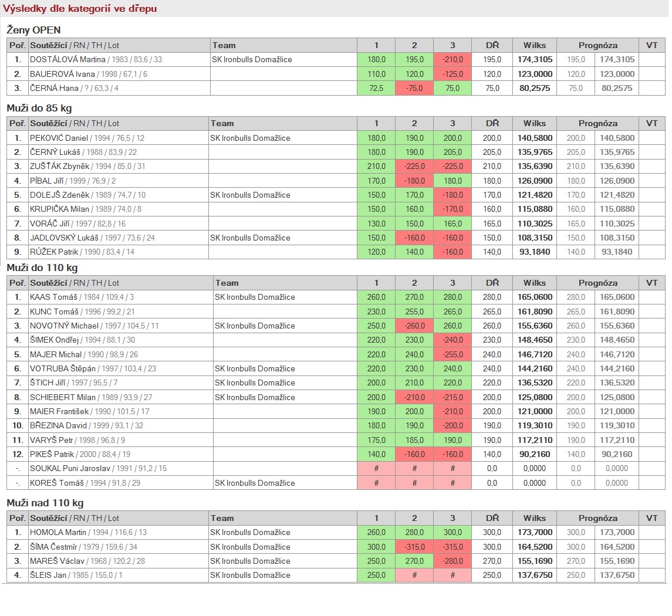This screenshot has width=672, height=616.
Task: Click the 'Ženy OPEN' category heading
Action: pos(33,30)
